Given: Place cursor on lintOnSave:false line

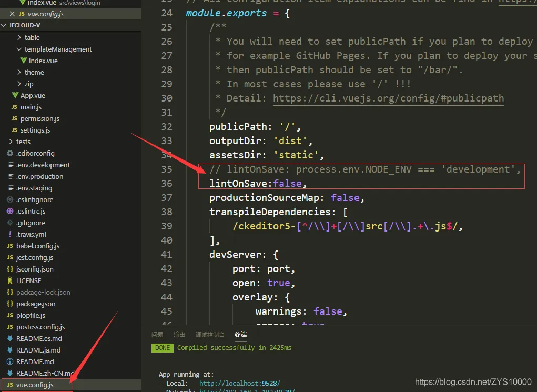Looking at the screenshot, I should click(x=258, y=184).
